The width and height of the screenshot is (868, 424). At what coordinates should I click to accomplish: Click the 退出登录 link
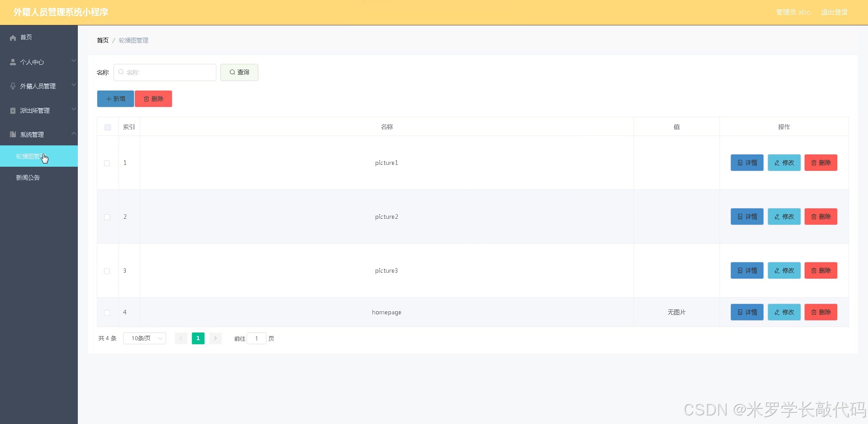click(x=834, y=12)
